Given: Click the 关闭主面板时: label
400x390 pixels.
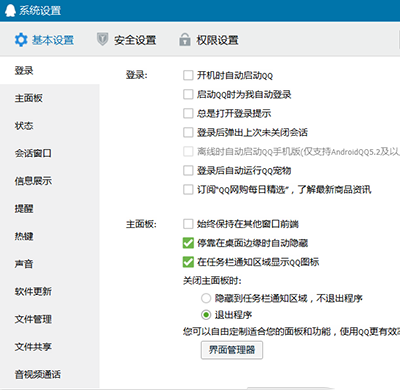Looking at the screenshot, I should [x=212, y=281].
